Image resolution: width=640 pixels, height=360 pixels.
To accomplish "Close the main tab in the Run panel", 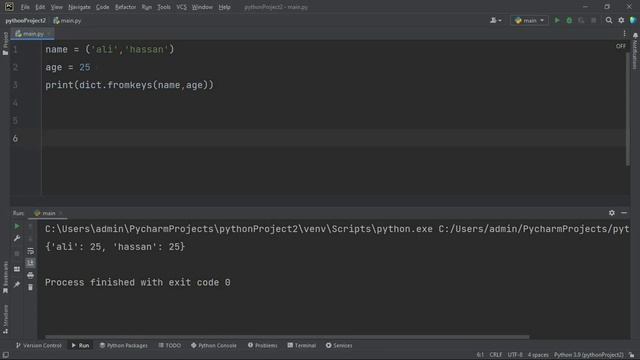I will [61, 213].
